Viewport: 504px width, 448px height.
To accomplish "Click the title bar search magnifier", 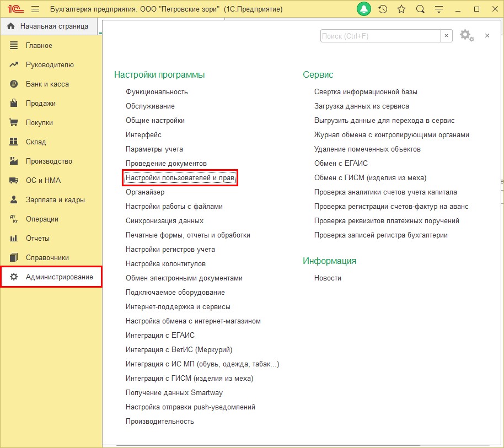I will coord(420,9).
